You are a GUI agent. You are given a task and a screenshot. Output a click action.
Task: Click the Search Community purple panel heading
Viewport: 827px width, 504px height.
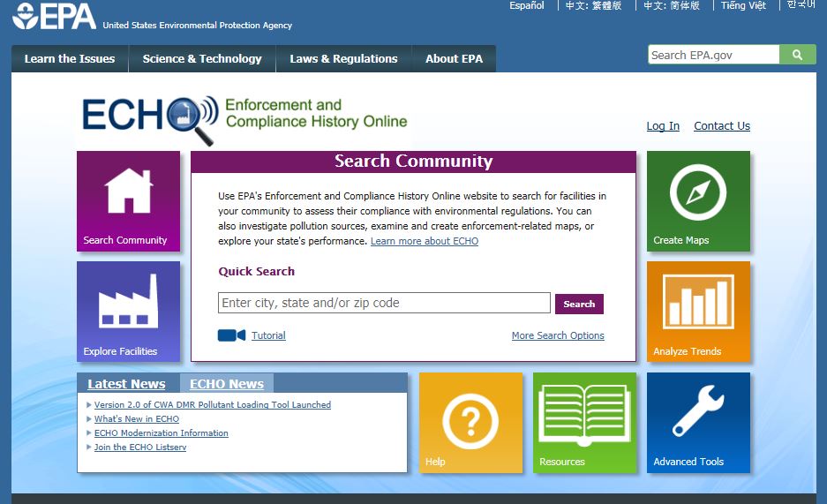pos(413,162)
